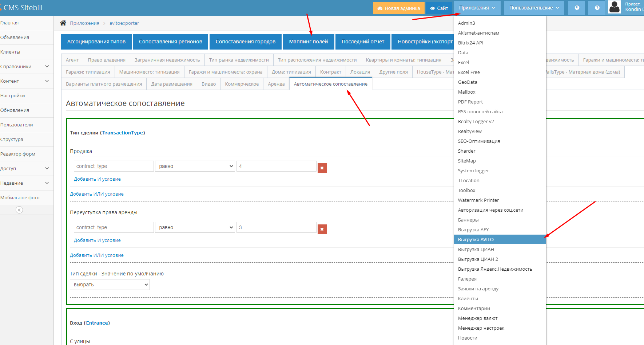Click the value field containing 4
Image resolution: width=644 pixels, height=345 pixels.
coord(276,166)
